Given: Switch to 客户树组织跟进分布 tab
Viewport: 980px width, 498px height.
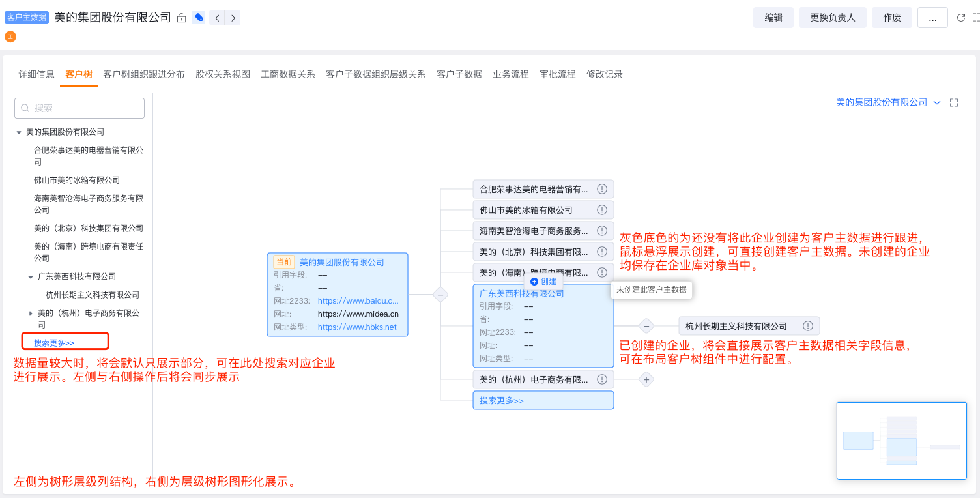Looking at the screenshot, I should coord(144,74).
